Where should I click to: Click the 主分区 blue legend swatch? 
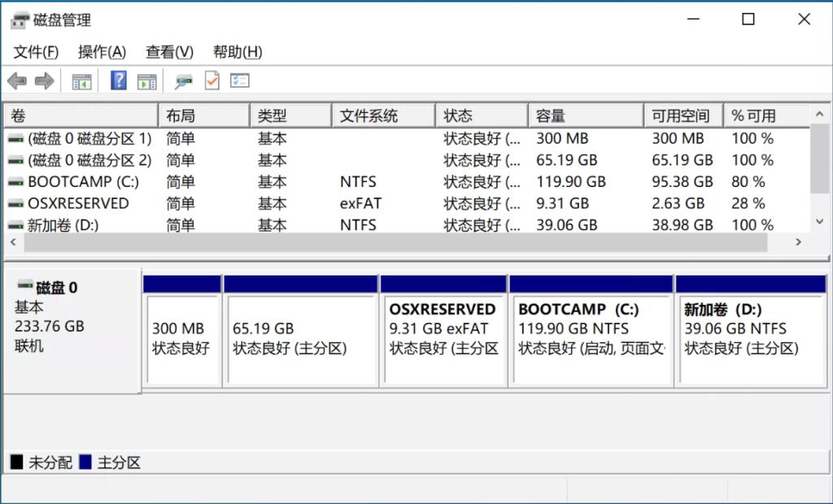tap(83, 462)
